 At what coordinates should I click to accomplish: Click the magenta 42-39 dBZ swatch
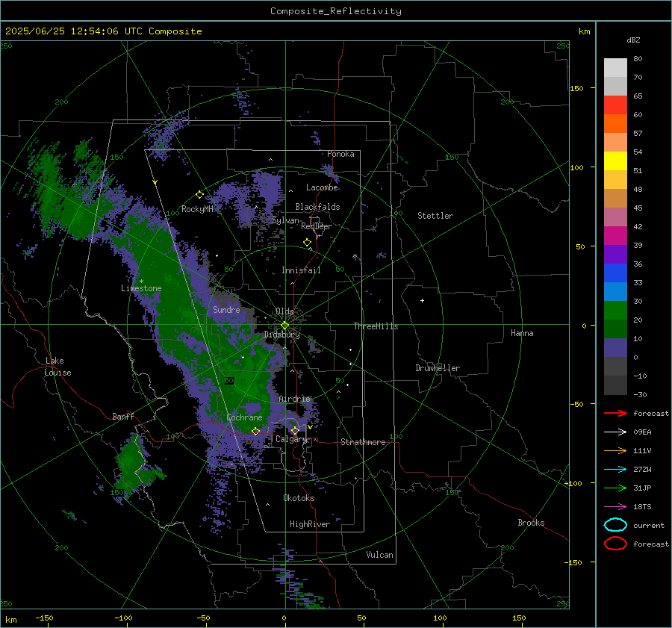click(x=615, y=235)
